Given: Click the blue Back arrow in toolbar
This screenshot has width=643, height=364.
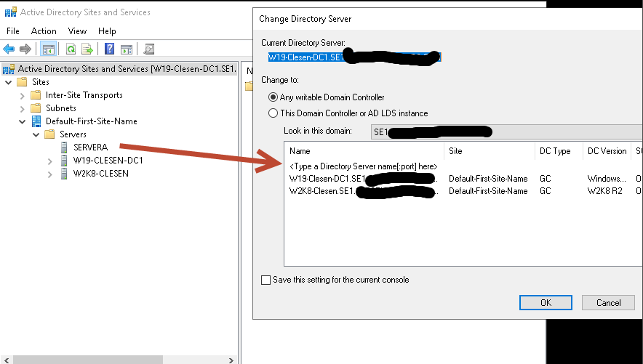Looking at the screenshot, I should (x=9, y=49).
